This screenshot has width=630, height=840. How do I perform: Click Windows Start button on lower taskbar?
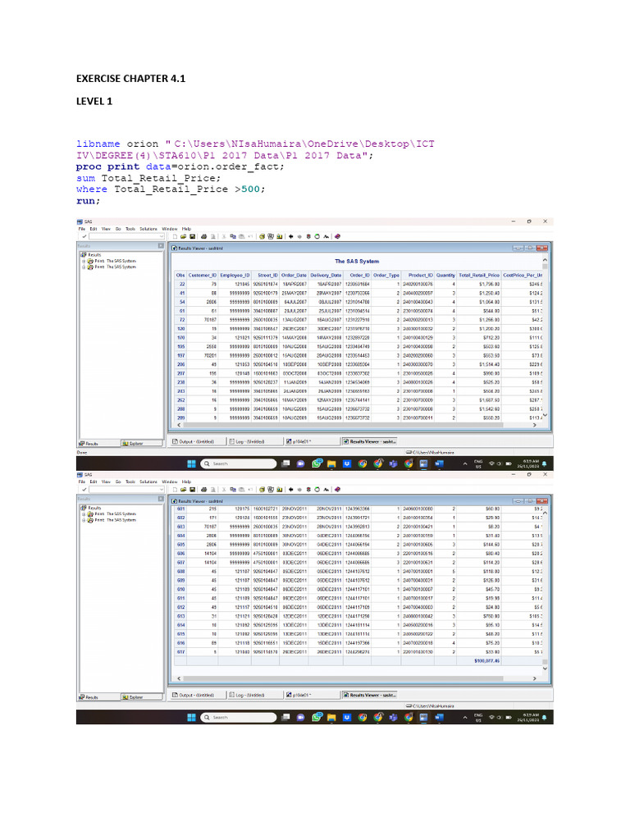tap(191, 717)
